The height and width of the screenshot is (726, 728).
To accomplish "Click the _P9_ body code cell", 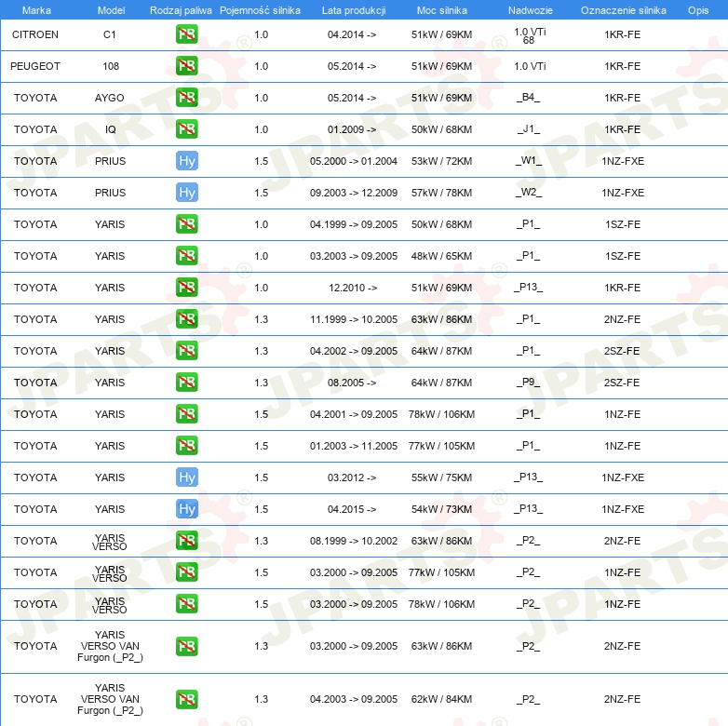I will click(529, 382).
